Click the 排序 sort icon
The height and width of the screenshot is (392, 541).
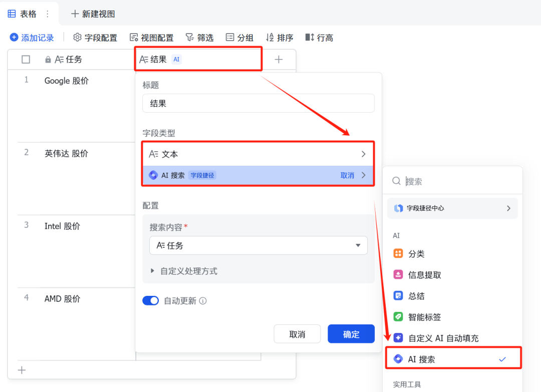pyautogui.click(x=270, y=37)
